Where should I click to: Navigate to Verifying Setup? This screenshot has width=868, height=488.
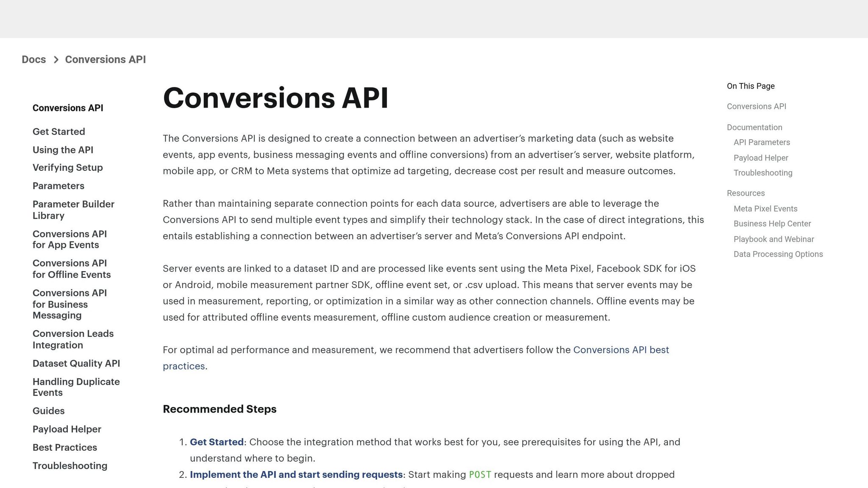click(x=67, y=167)
